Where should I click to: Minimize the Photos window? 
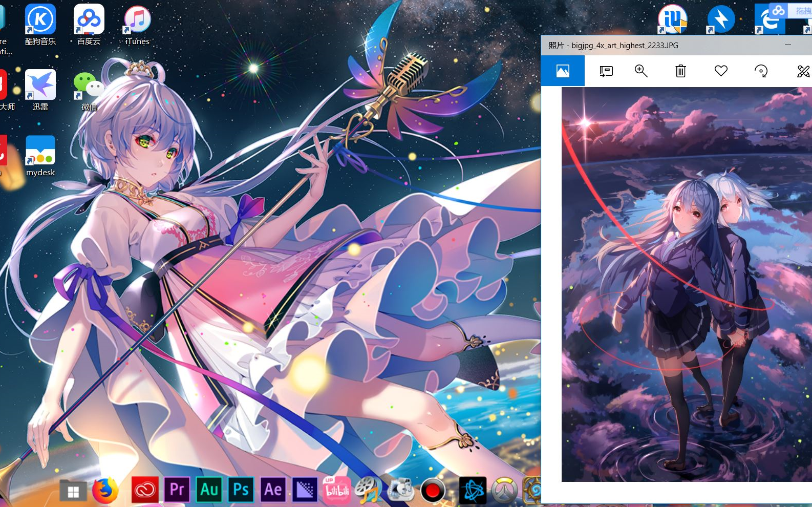[788, 45]
